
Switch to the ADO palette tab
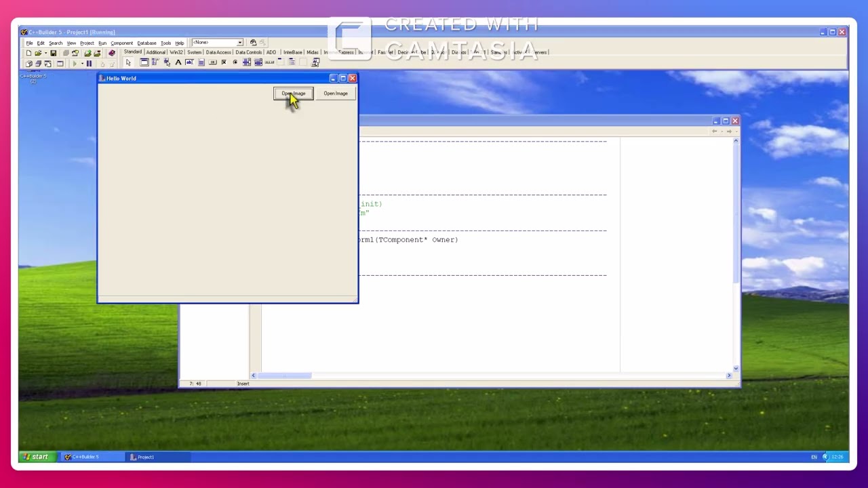[x=271, y=52]
